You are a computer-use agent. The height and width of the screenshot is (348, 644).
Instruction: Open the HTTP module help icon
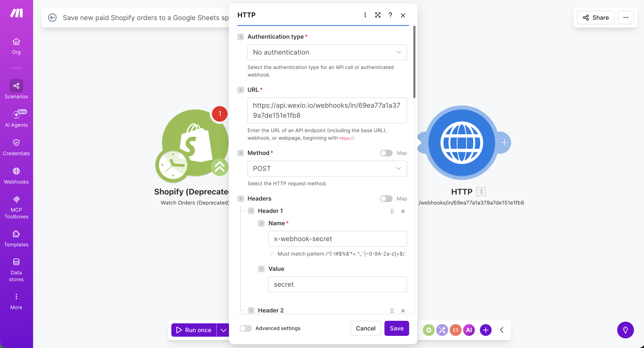tap(390, 15)
